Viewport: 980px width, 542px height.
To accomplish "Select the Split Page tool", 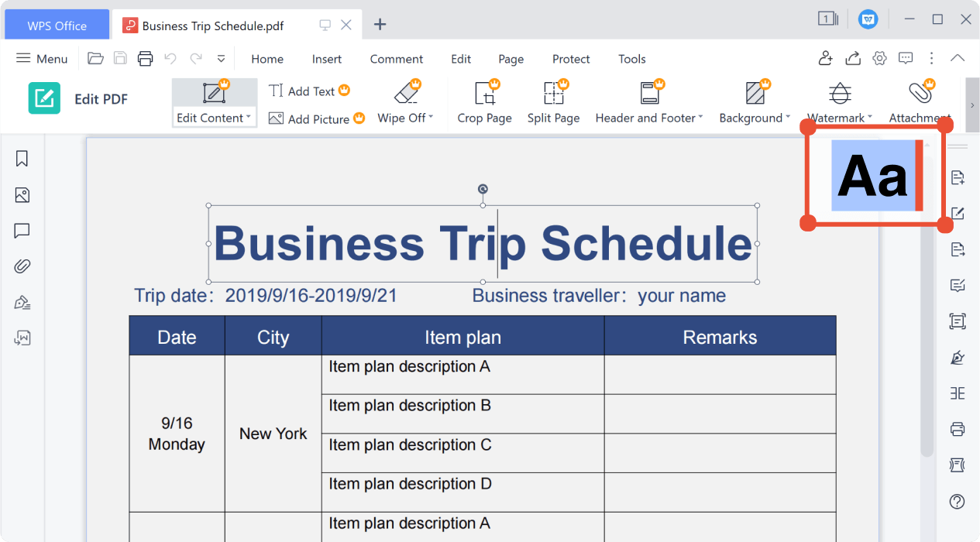I will (553, 101).
